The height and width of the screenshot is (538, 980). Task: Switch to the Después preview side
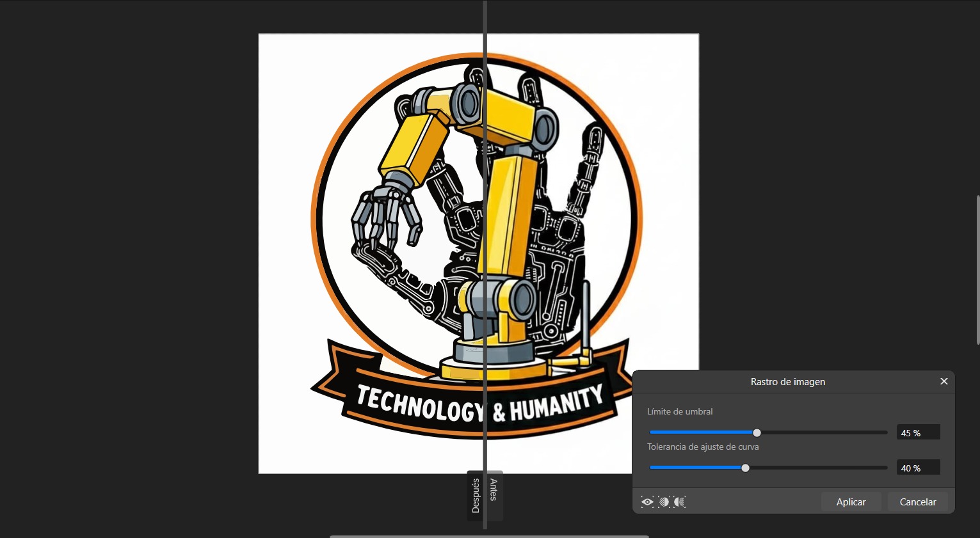pyautogui.click(x=476, y=496)
